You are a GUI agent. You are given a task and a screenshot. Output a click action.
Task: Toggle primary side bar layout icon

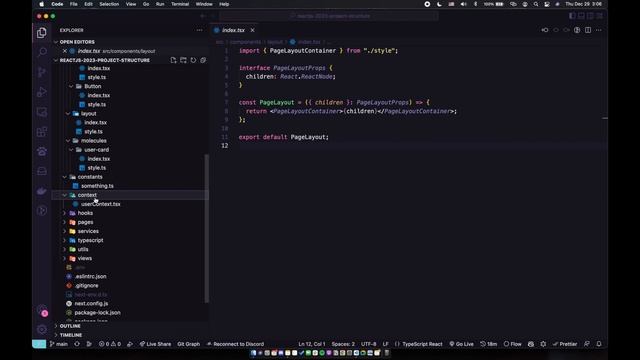click(x=572, y=16)
